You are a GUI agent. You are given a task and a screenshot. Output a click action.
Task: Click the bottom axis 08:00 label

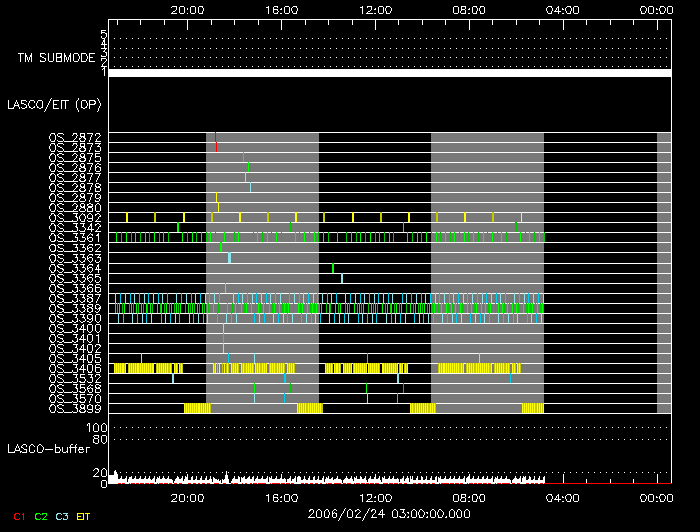coord(469,498)
